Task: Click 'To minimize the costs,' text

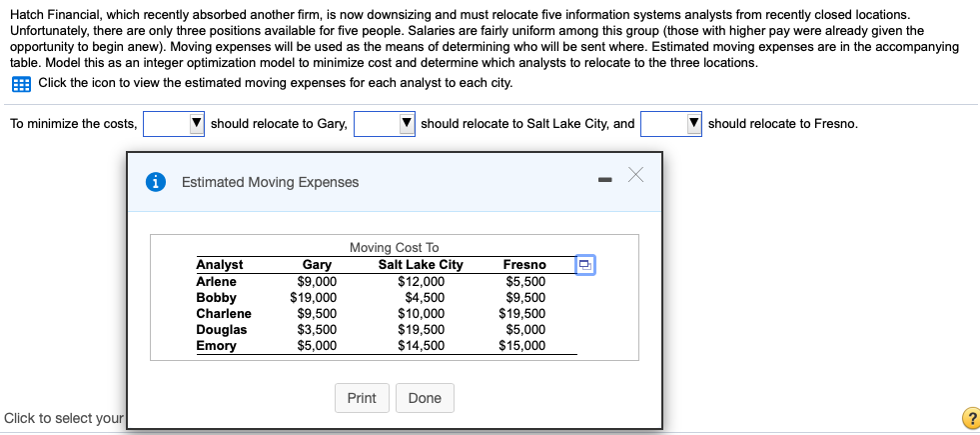Action: coord(74,124)
